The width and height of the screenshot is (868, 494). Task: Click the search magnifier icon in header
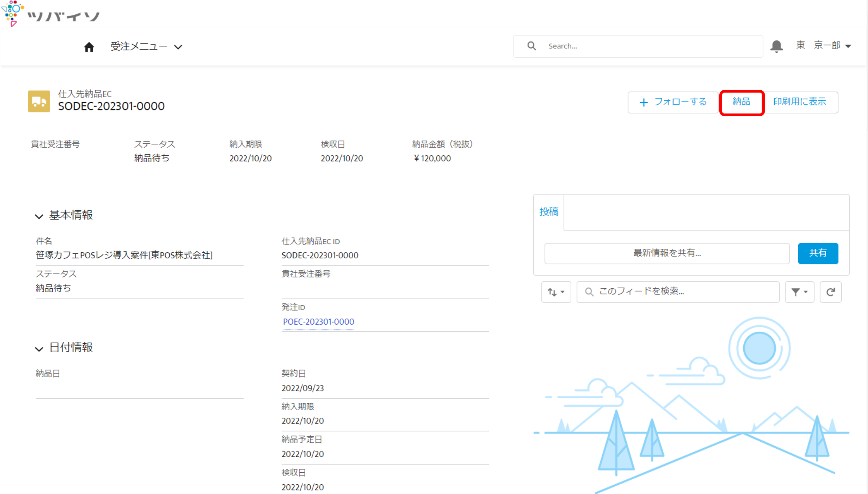tap(531, 46)
